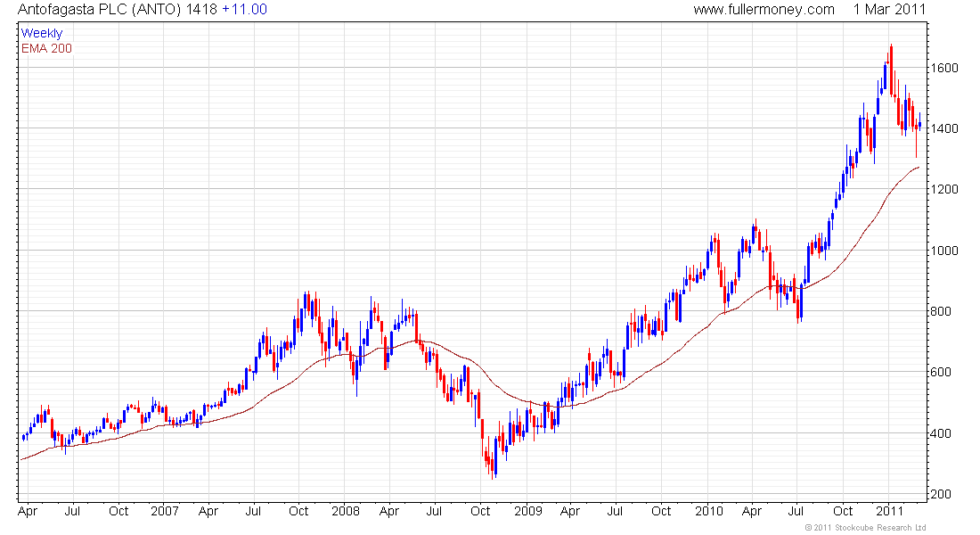Select the 2008 year marker on time axis
Screen dimensions: 980x535
(346, 511)
